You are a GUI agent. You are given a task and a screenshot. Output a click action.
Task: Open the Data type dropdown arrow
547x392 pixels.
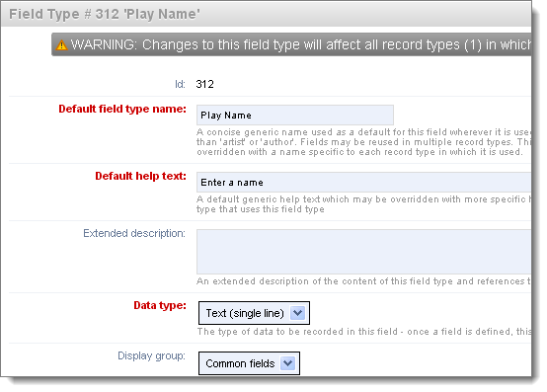tap(297, 313)
